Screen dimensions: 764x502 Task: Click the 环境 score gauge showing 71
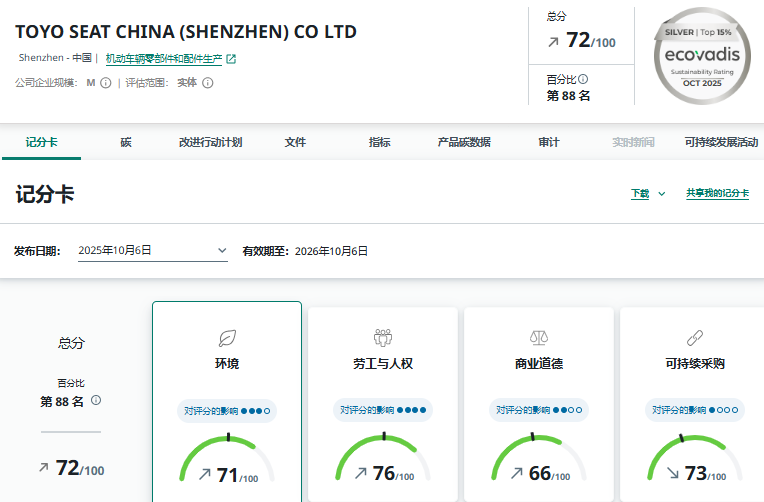[x=227, y=462]
